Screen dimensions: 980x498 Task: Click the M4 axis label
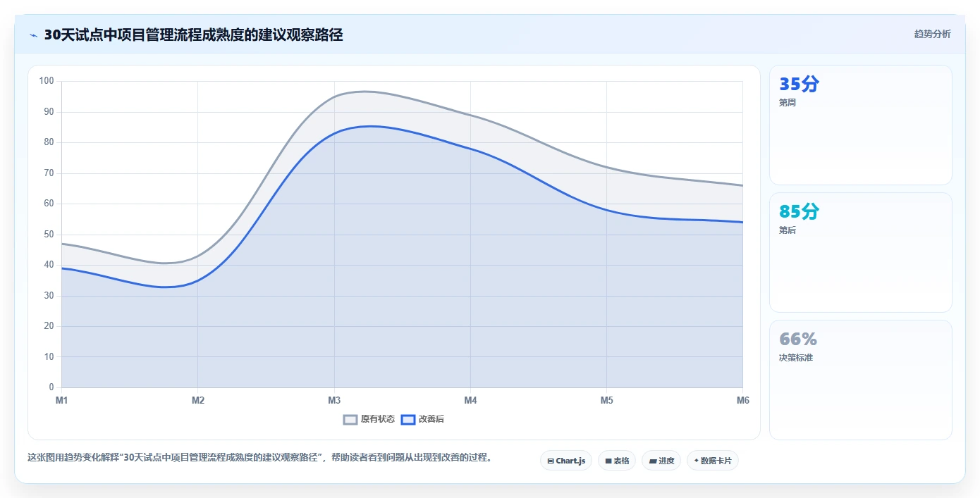coord(470,400)
